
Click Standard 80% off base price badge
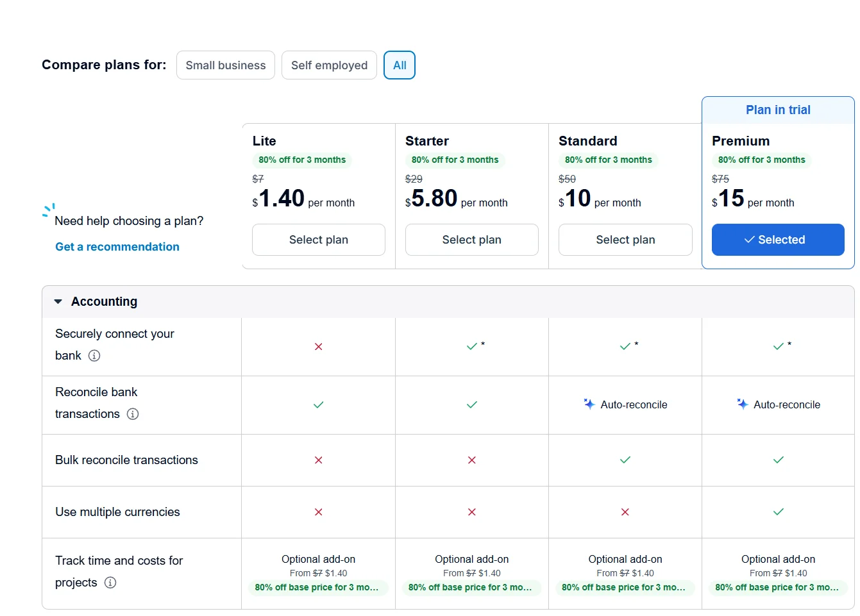click(x=624, y=587)
